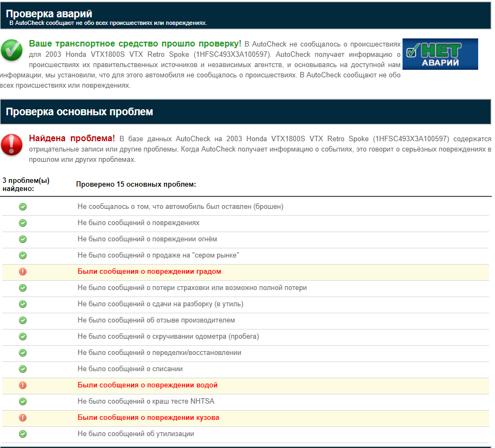Screen dimensions: 495x448
Task: Click green check icon beside 'Не было сообщений о списании'
Action: (23, 369)
